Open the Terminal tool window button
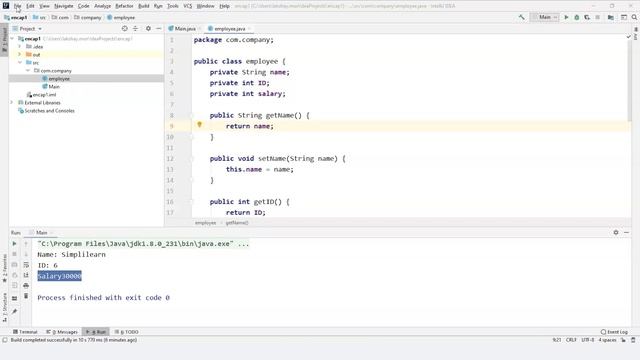Image resolution: width=640 pixels, height=360 pixels. pos(25,332)
